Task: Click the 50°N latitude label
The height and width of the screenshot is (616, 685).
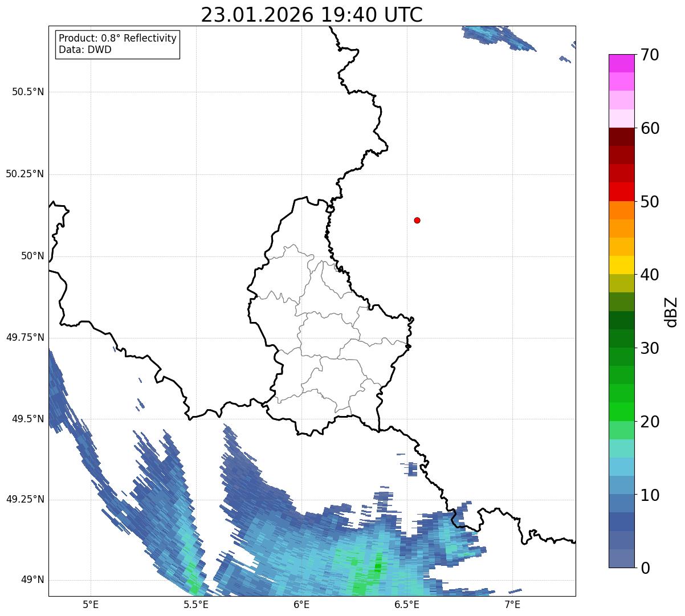Action: click(32, 256)
